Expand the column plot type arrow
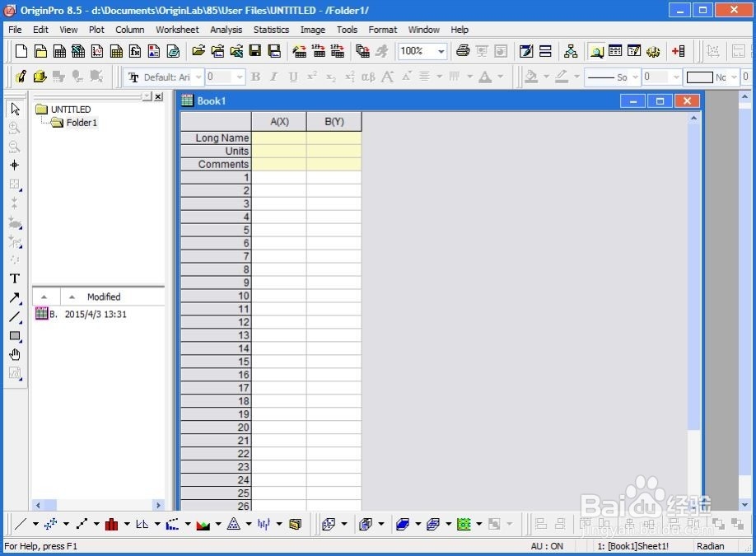Screen dimensions: 756x556 pyautogui.click(x=127, y=524)
